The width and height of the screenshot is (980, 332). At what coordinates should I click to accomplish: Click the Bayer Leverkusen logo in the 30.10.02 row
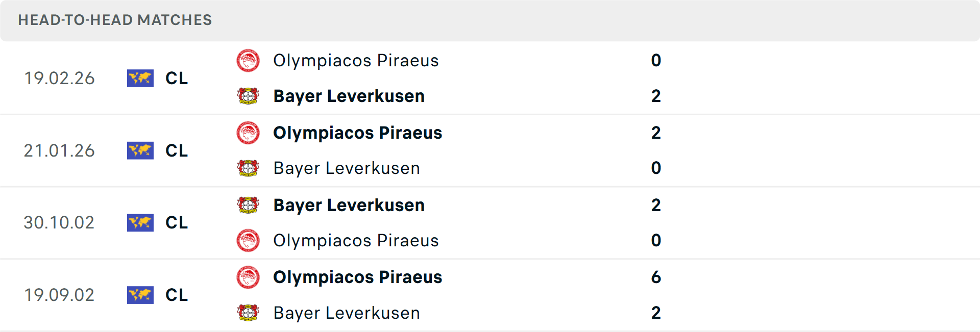(248, 205)
